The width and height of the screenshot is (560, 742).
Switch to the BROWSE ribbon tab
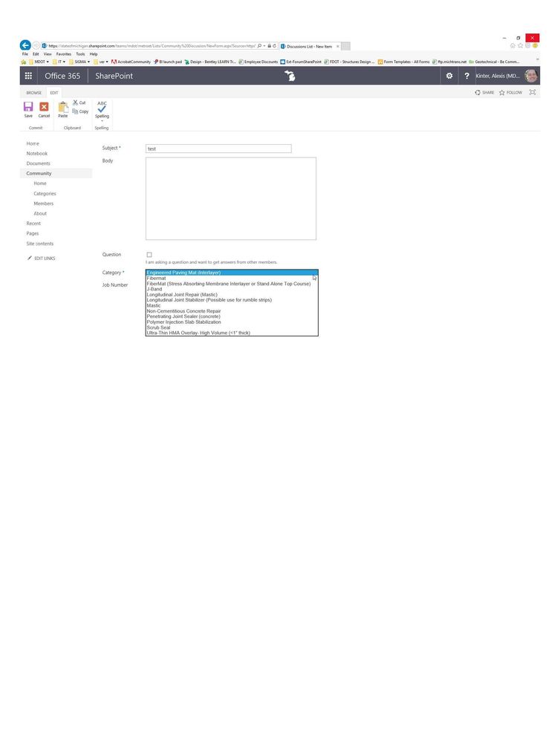pyautogui.click(x=33, y=93)
